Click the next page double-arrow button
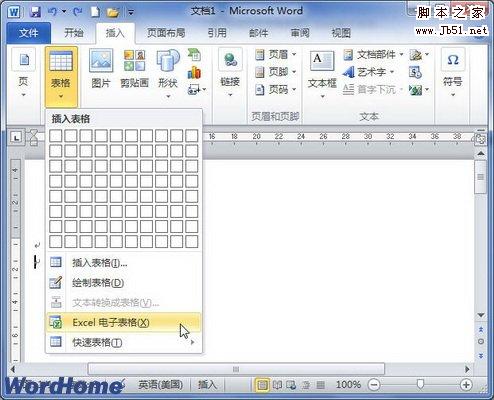This screenshot has height=400, width=494. 481,355
